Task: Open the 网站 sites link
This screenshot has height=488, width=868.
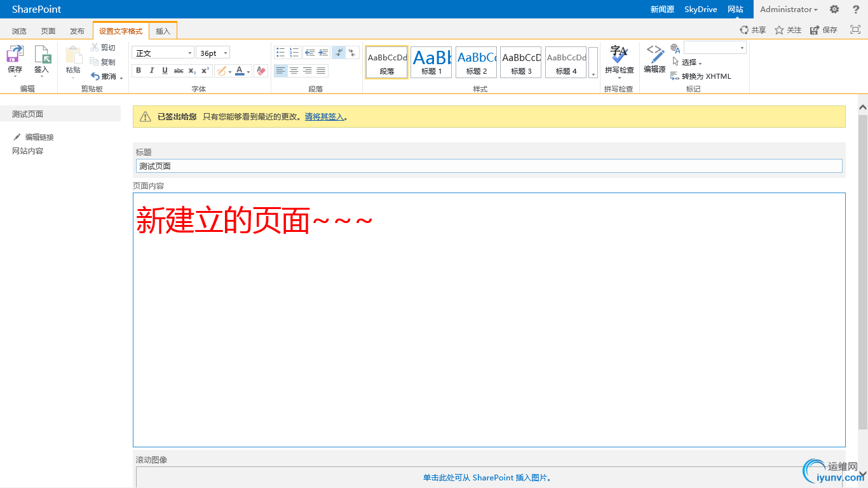Action: [x=735, y=10]
